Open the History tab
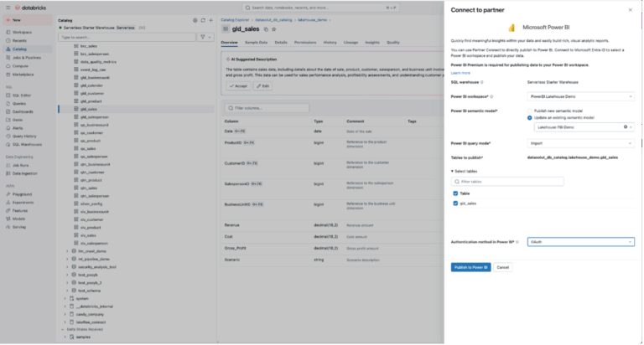The height and width of the screenshot is (345, 644). (330, 42)
